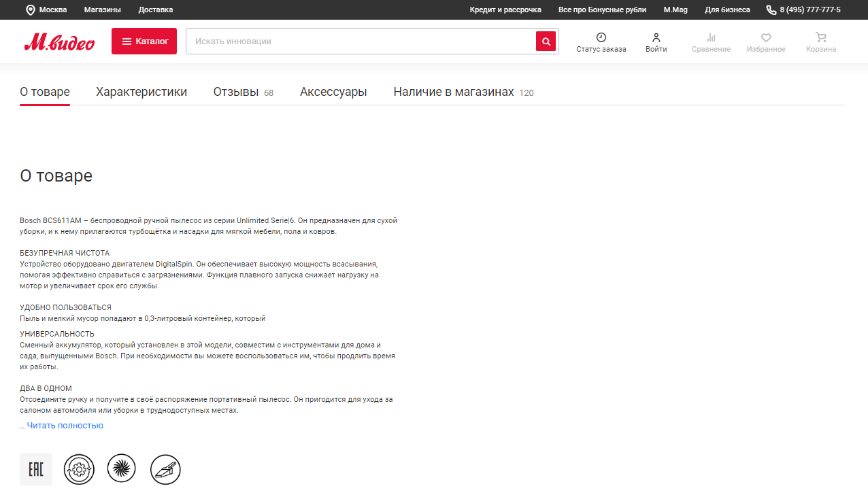868x495 pixels.
Task: Open Избранное heart icon
Action: 766,37
